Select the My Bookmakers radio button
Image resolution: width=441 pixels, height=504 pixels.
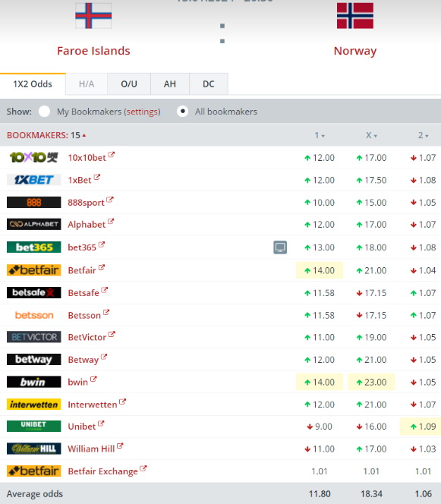point(44,112)
